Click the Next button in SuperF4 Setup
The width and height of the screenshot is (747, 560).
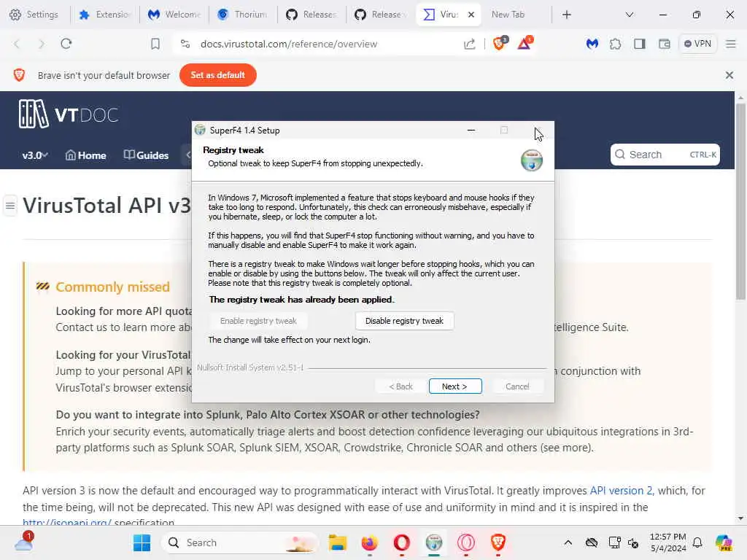(x=455, y=386)
